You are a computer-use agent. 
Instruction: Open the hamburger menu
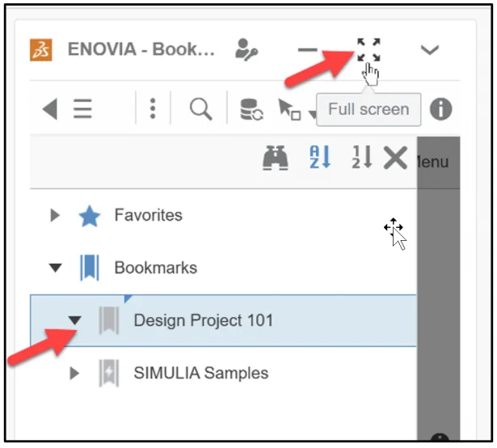pos(82,109)
